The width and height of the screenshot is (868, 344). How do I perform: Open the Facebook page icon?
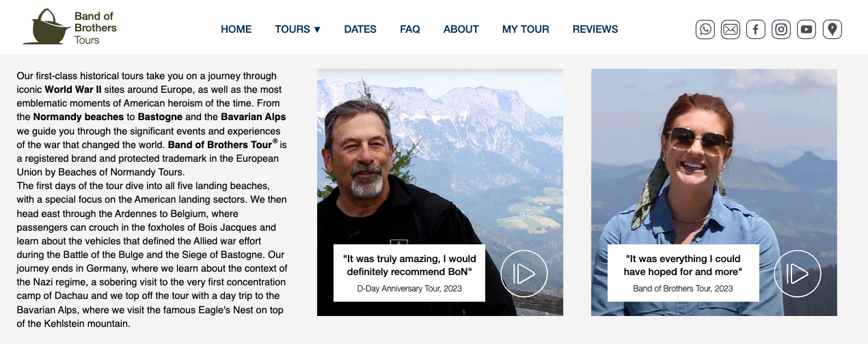point(756,29)
